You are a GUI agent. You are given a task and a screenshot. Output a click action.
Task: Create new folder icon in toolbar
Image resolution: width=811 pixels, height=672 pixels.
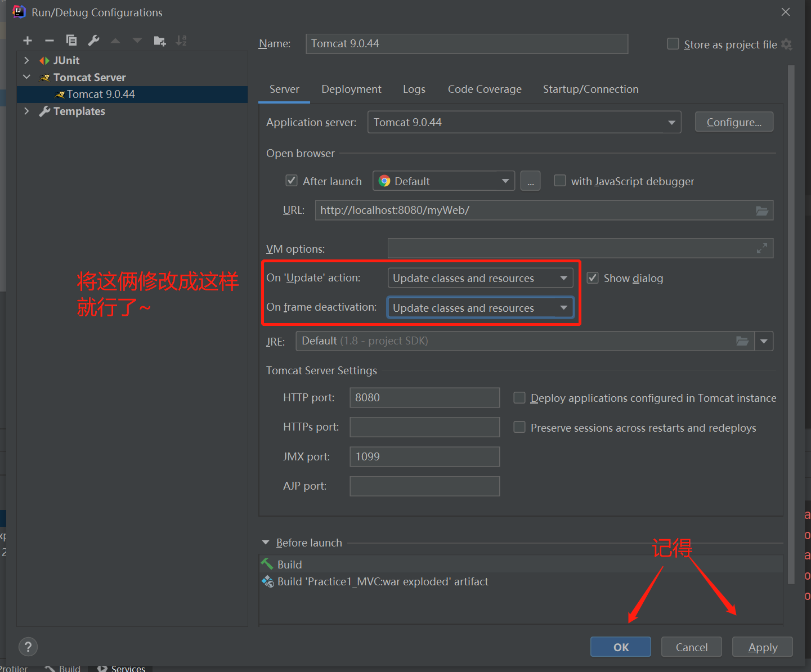pyautogui.click(x=160, y=41)
